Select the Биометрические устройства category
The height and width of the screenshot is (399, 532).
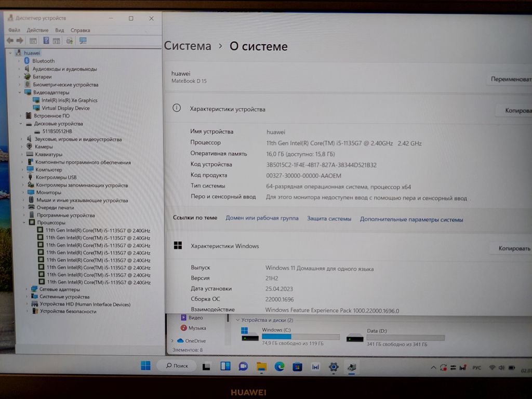[65, 85]
